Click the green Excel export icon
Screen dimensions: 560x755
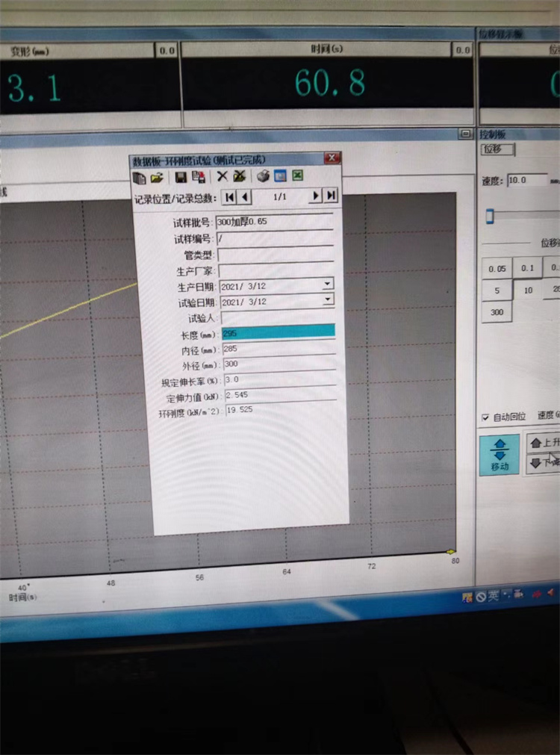[x=297, y=175]
